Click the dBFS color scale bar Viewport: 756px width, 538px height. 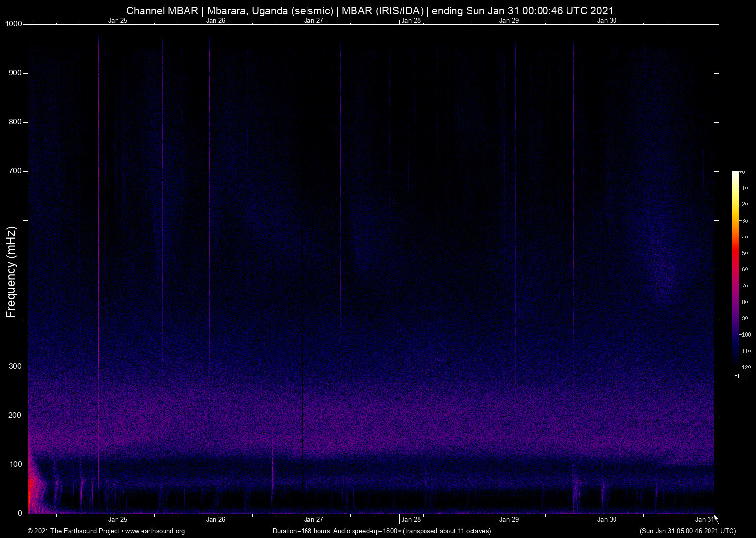735,269
